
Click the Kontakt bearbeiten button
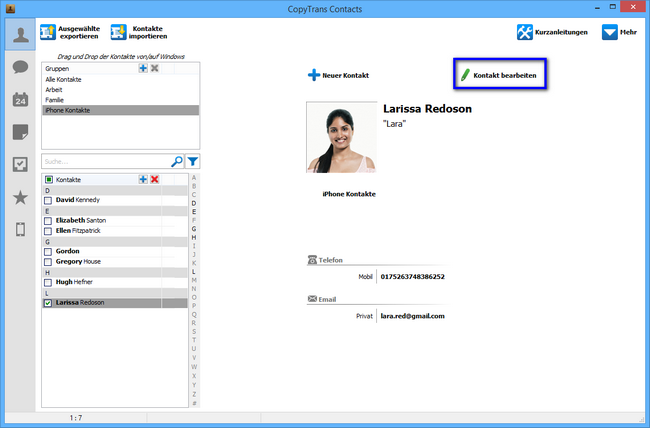tap(500, 75)
